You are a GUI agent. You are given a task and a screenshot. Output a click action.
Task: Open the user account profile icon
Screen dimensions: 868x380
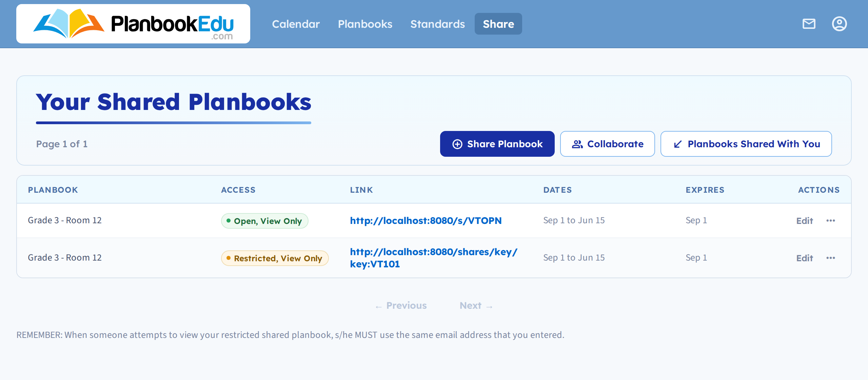(840, 24)
